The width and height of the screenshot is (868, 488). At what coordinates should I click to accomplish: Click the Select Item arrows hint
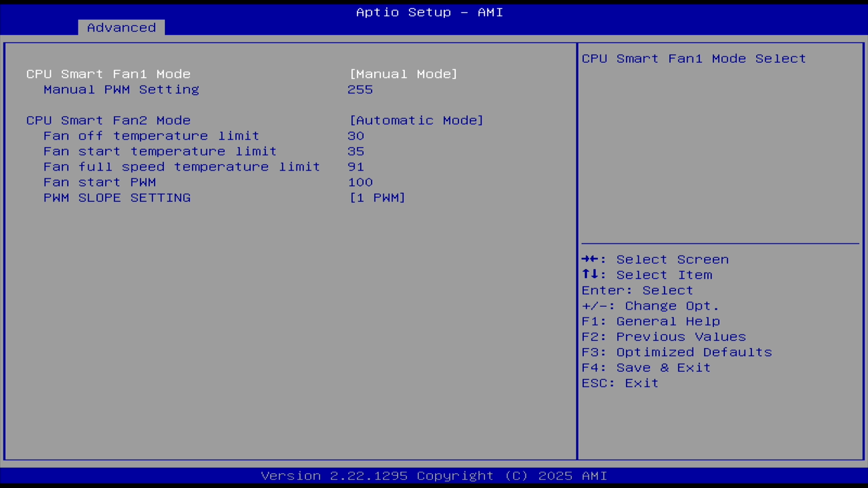click(x=647, y=275)
